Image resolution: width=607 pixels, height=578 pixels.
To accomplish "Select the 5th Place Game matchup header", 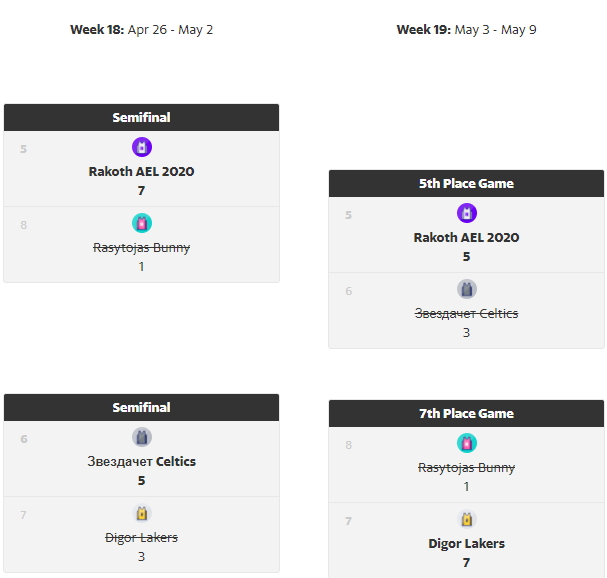I will [x=466, y=184].
